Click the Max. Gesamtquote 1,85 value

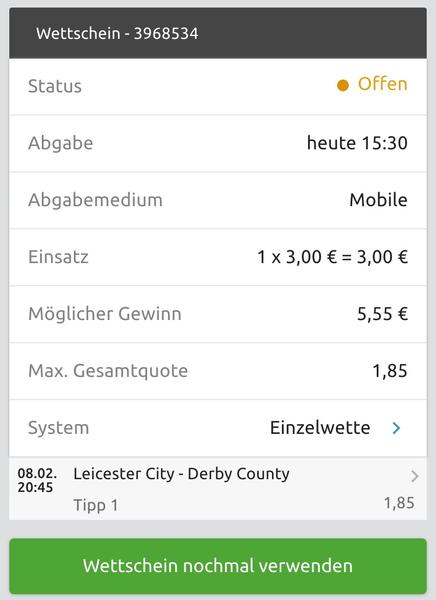[390, 371]
